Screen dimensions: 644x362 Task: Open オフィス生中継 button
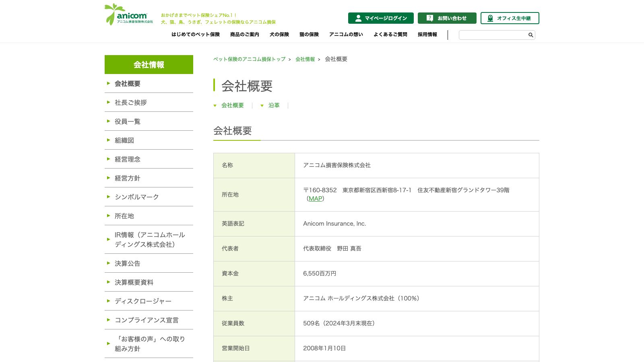click(510, 18)
